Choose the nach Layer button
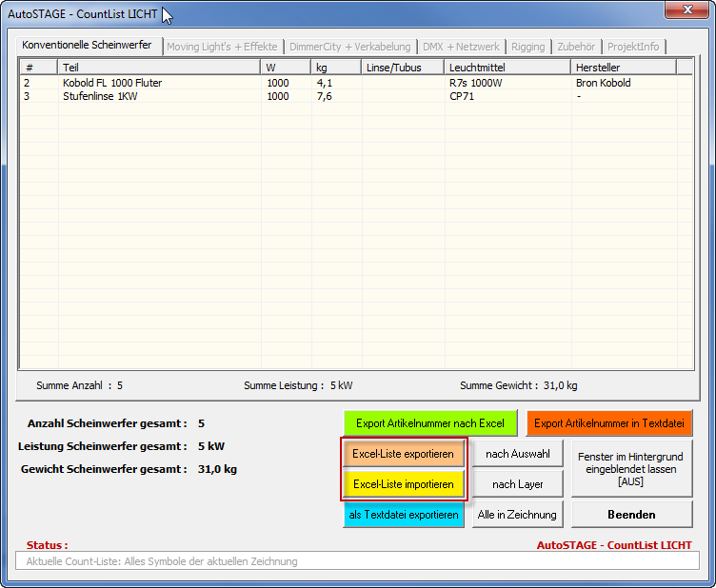 [517, 484]
